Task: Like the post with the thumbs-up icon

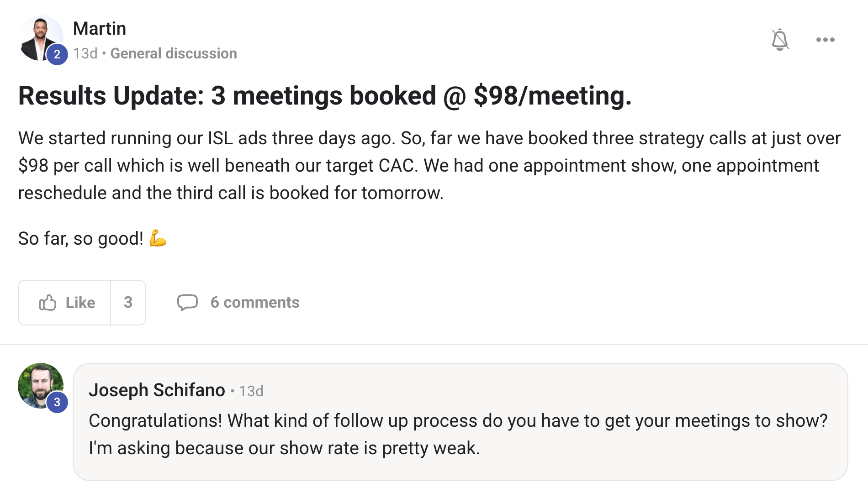Action: (48, 303)
